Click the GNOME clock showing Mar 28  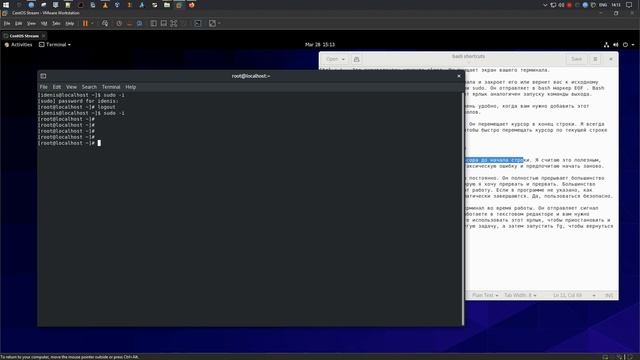point(320,44)
